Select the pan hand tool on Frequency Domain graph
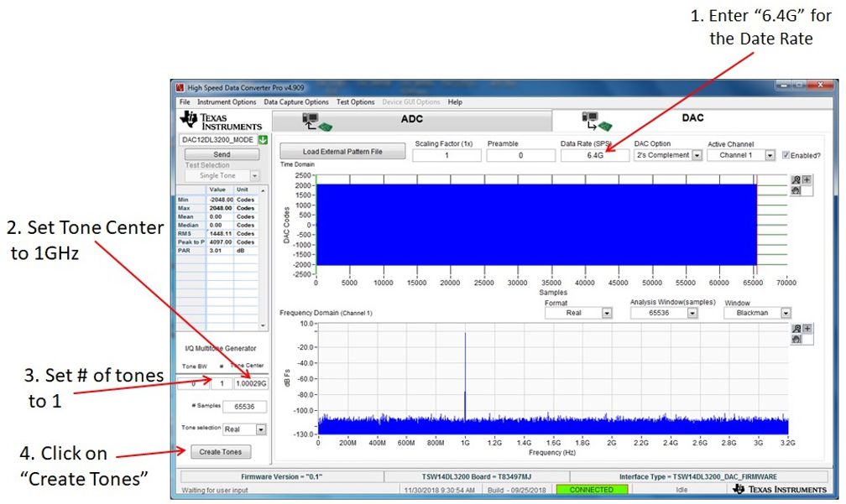The height and width of the screenshot is (504, 846). 796,339
